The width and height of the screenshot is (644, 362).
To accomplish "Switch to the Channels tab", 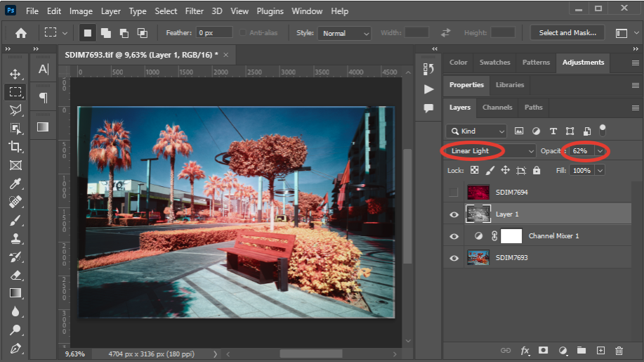I will click(x=497, y=108).
